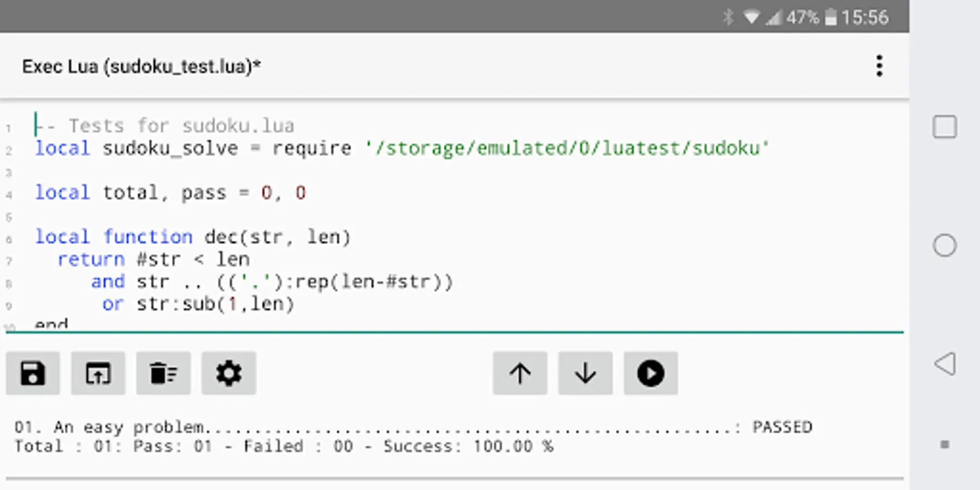Open the editor settings gear

(229, 373)
